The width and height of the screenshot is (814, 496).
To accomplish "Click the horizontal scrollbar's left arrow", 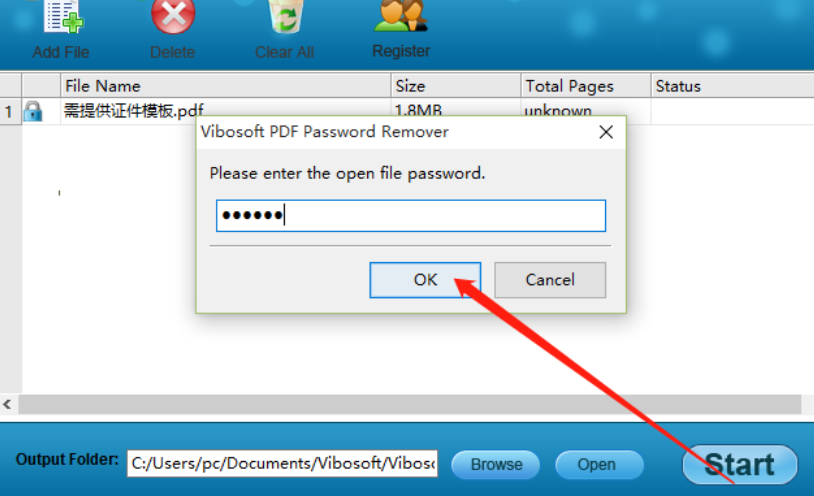I will coord(8,404).
